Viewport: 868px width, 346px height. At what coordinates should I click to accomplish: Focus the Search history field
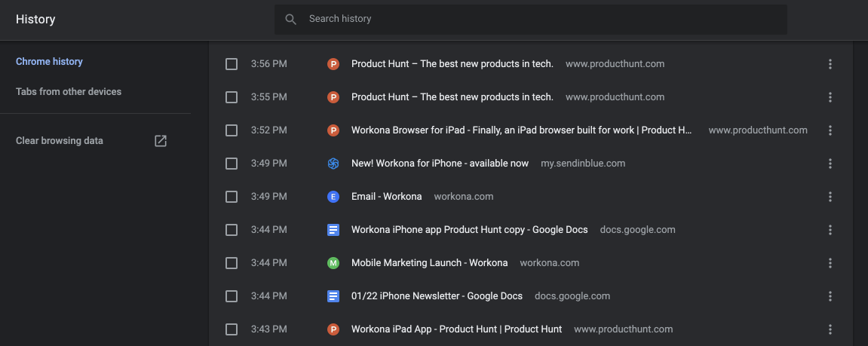pos(531,20)
